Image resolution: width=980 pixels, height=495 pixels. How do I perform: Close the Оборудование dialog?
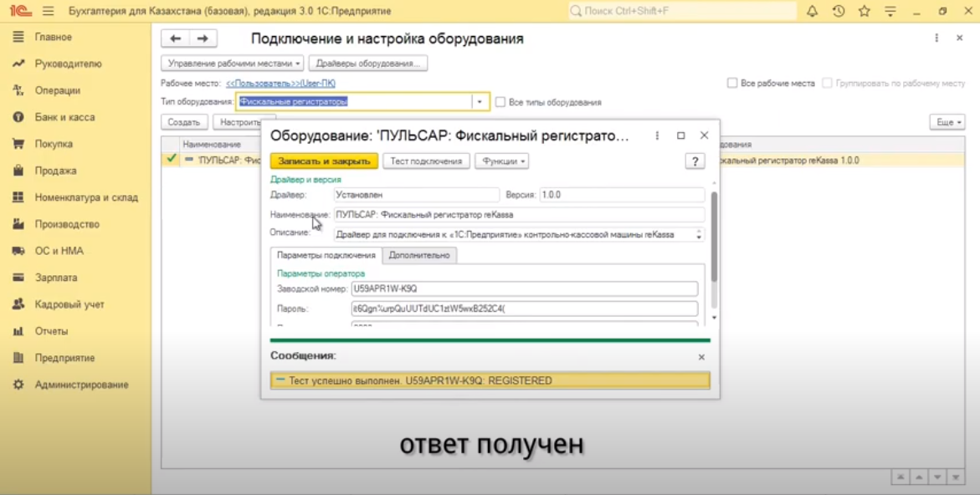click(x=705, y=135)
